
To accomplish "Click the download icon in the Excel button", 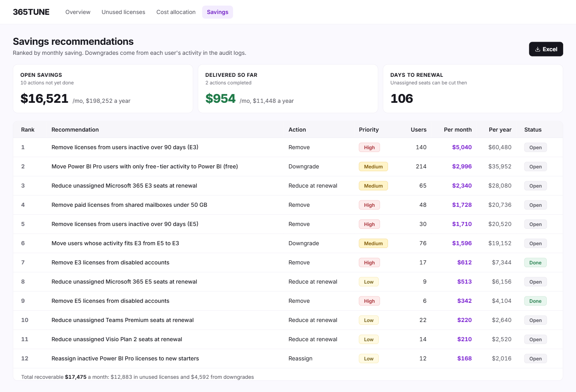I will [x=538, y=49].
